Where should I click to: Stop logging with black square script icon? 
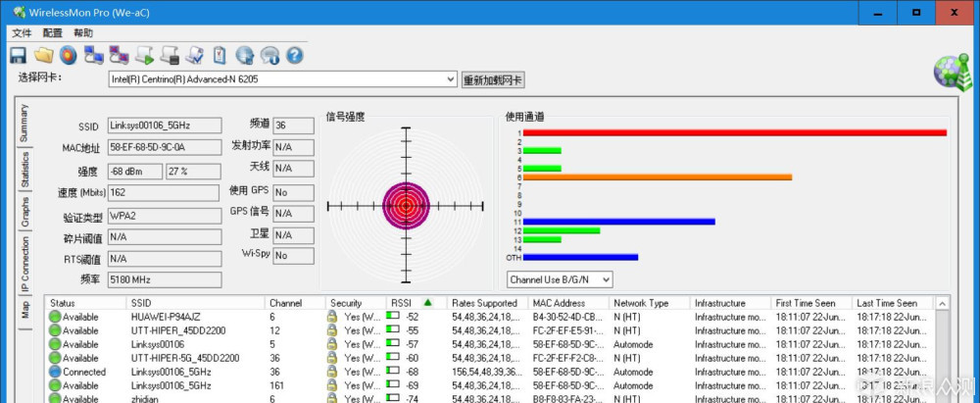(170, 56)
